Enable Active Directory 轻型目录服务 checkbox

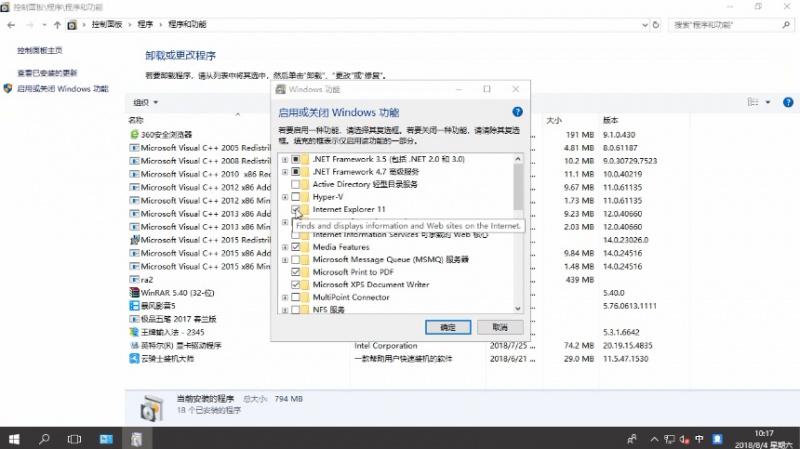295,184
